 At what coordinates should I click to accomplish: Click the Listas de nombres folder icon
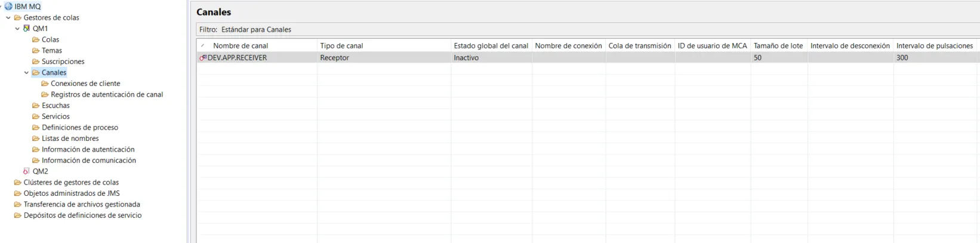click(x=36, y=139)
